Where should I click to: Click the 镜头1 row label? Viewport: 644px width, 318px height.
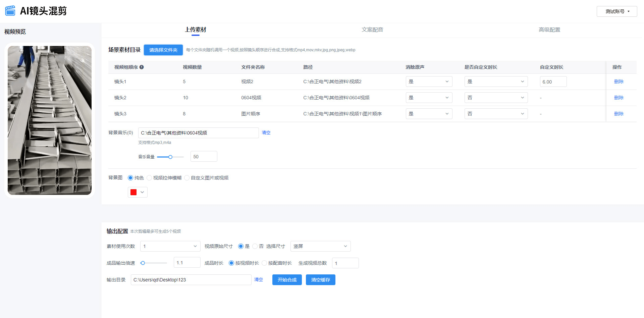tap(120, 82)
